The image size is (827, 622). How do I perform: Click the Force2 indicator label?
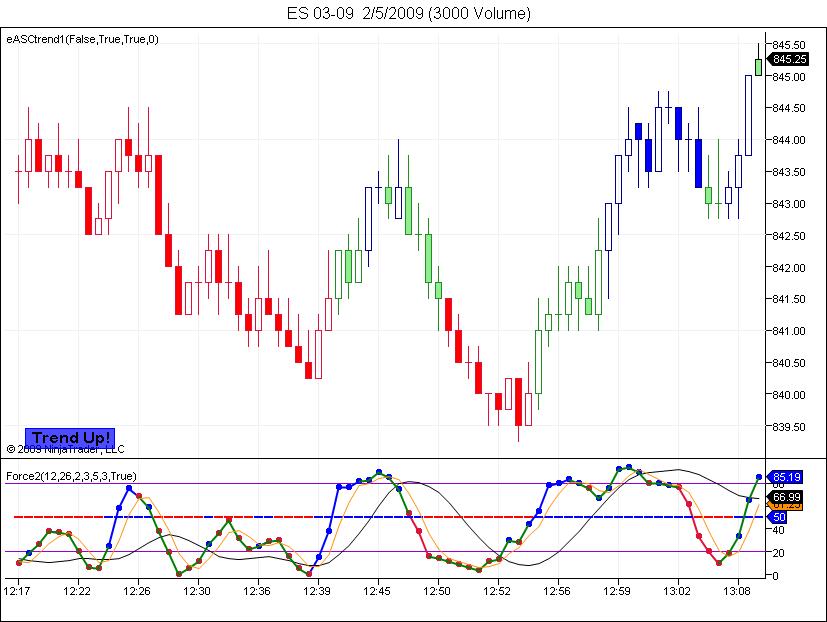click(71, 476)
